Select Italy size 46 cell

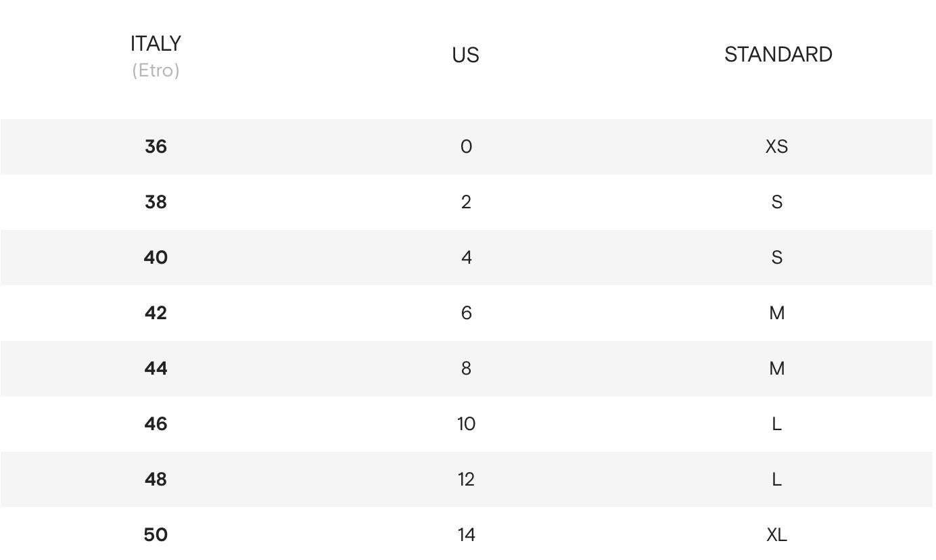click(156, 424)
